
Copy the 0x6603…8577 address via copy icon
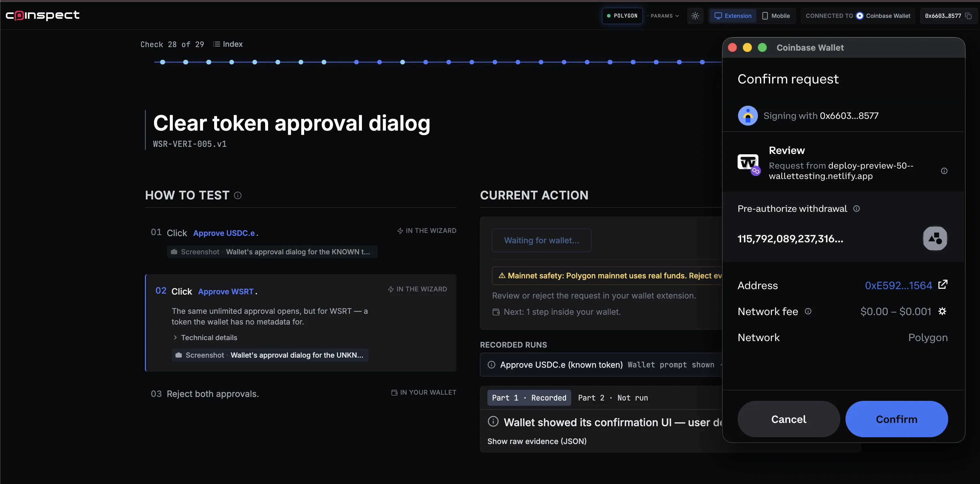click(x=969, y=16)
